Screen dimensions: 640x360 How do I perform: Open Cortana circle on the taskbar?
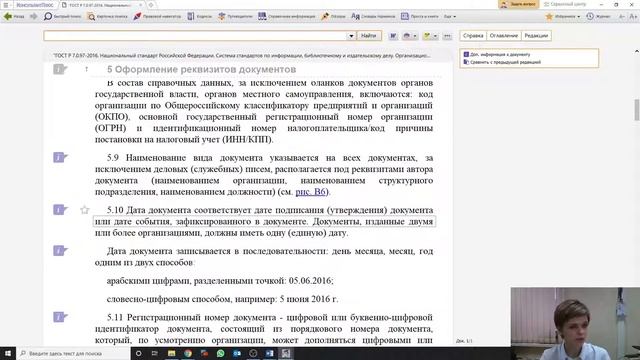tap(138, 353)
